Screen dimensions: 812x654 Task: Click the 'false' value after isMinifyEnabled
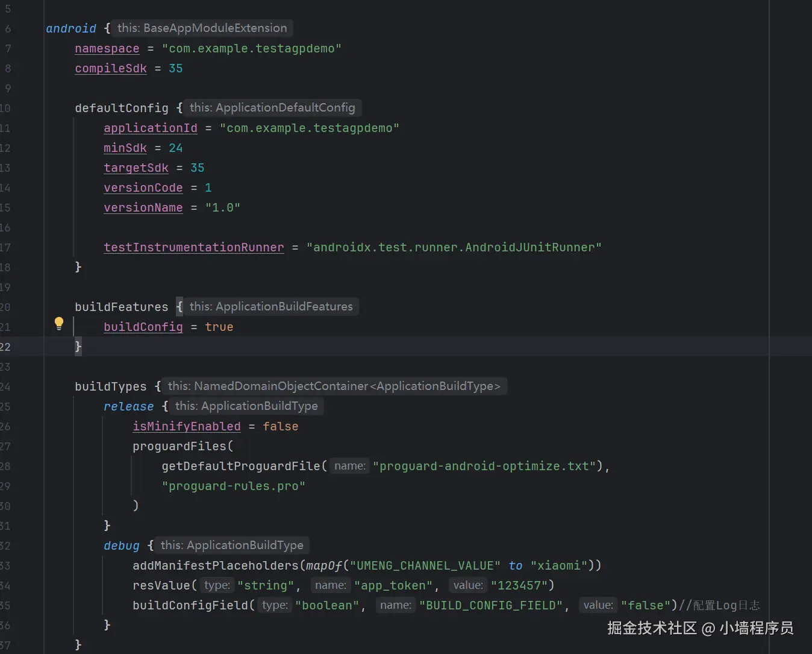[x=281, y=426]
